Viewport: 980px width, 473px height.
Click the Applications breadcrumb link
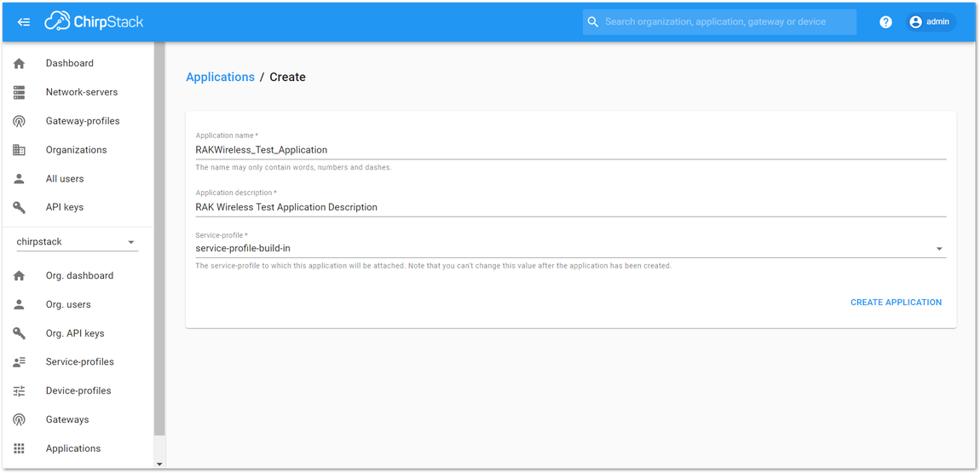[x=220, y=77]
